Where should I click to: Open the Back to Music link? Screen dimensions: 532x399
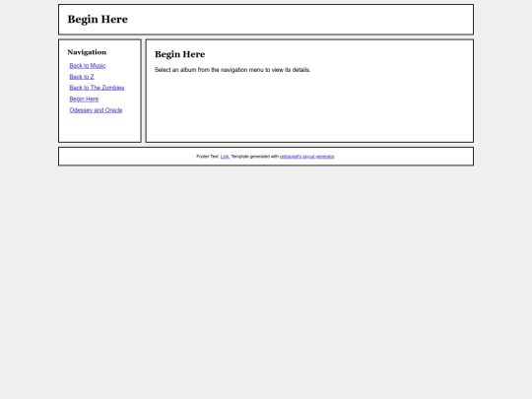pos(88,65)
